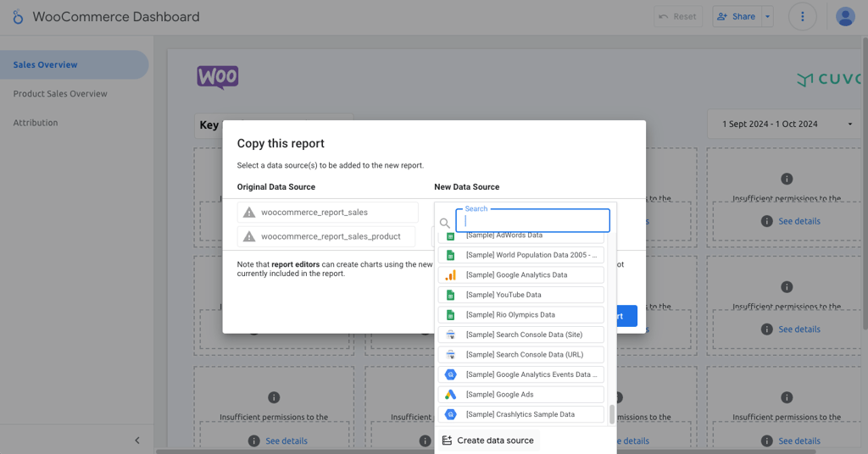Click warning icon beside woocommerce_report_sales_product
This screenshot has width=868, height=454.
point(249,236)
